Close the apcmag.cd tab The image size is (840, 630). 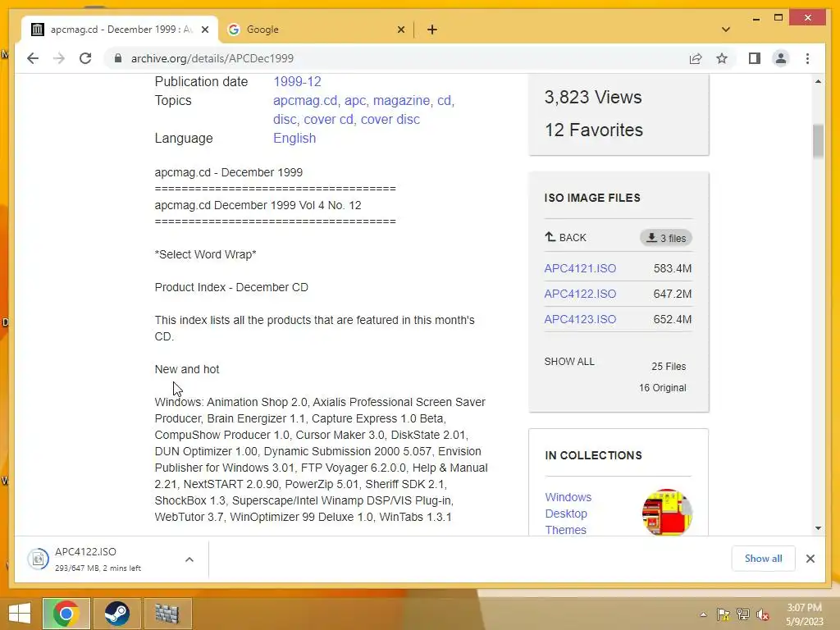coord(204,30)
